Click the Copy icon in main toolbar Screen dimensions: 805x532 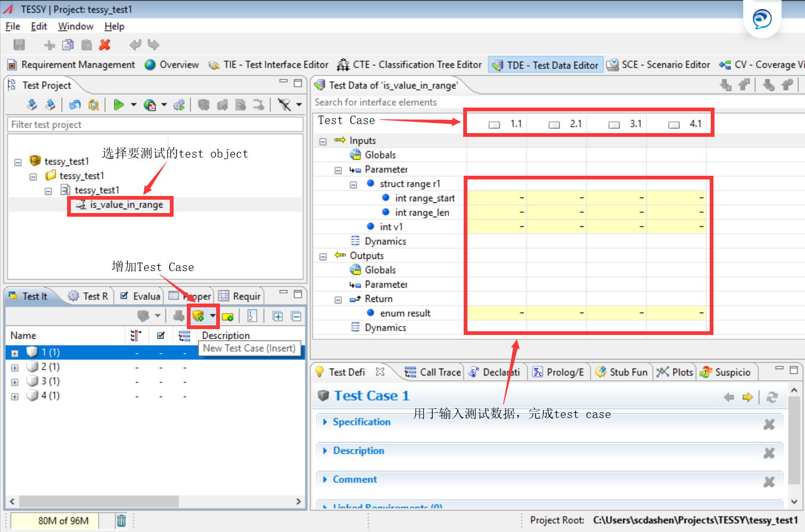tap(68, 45)
